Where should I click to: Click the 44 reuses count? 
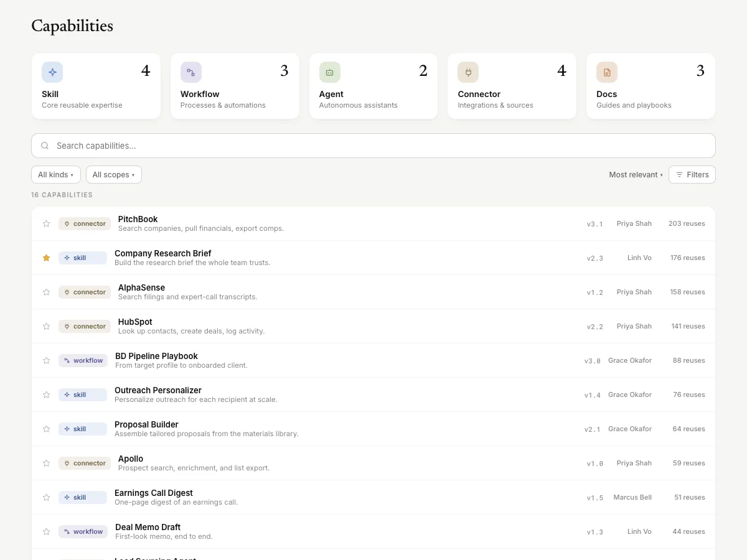(x=689, y=531)
